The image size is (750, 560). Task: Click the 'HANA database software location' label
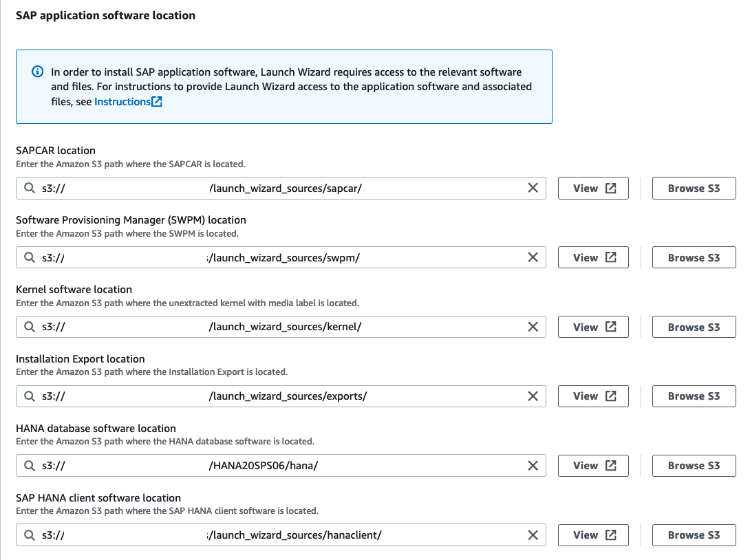[96, 428]
